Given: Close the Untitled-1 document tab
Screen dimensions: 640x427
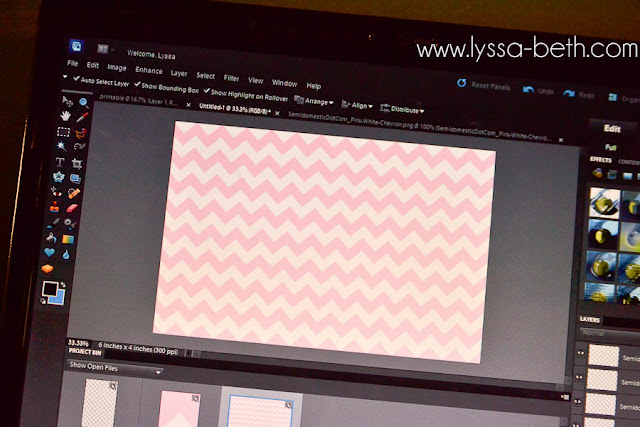Looking at the screenshot, I should [277, 113].
